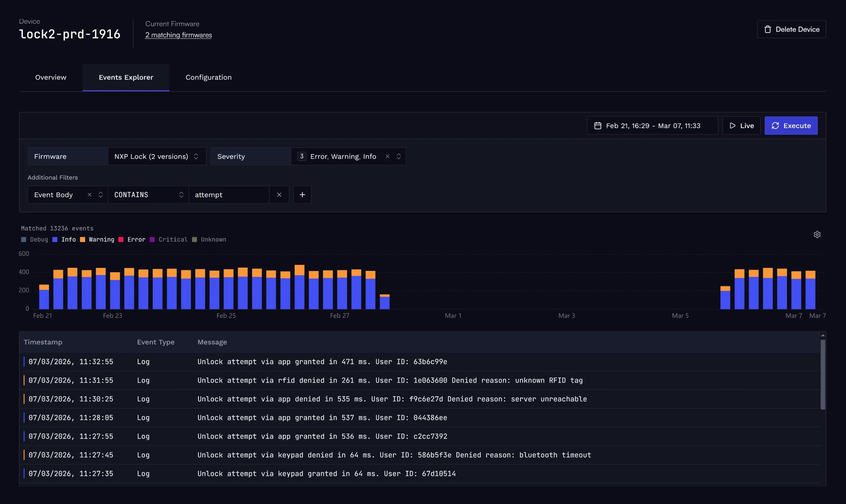846x504 pixels.
Task: Expand the Event Body field selector
Action: 101,195
